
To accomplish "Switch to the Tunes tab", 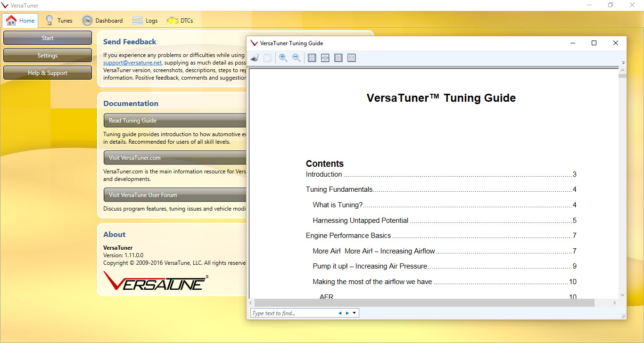I will coord(59,20).
